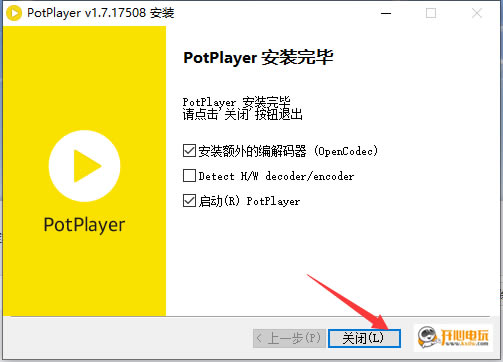Click the disabled 上一步(P) button
The height and width of the screenshot is (362, 503).
289,338
